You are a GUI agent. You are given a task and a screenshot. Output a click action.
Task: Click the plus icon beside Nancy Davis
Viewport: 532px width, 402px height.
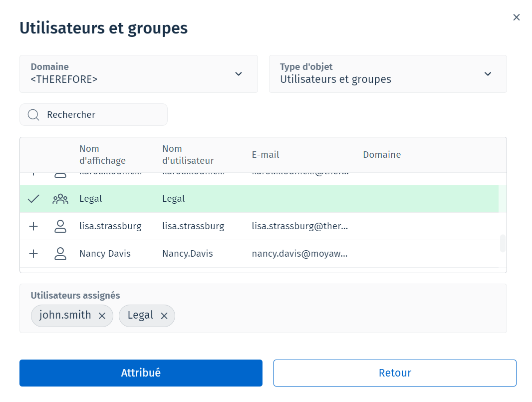pyautogui.click(x=33, y=254)
